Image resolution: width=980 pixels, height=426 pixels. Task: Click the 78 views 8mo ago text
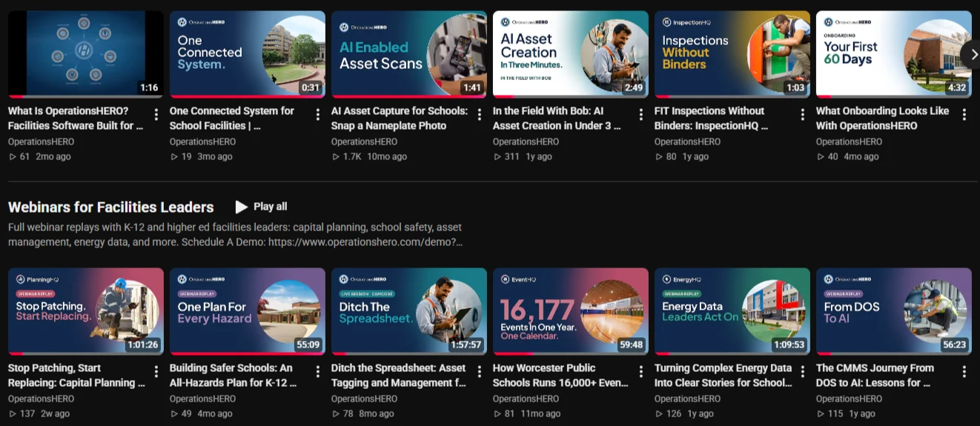[365, 413]
